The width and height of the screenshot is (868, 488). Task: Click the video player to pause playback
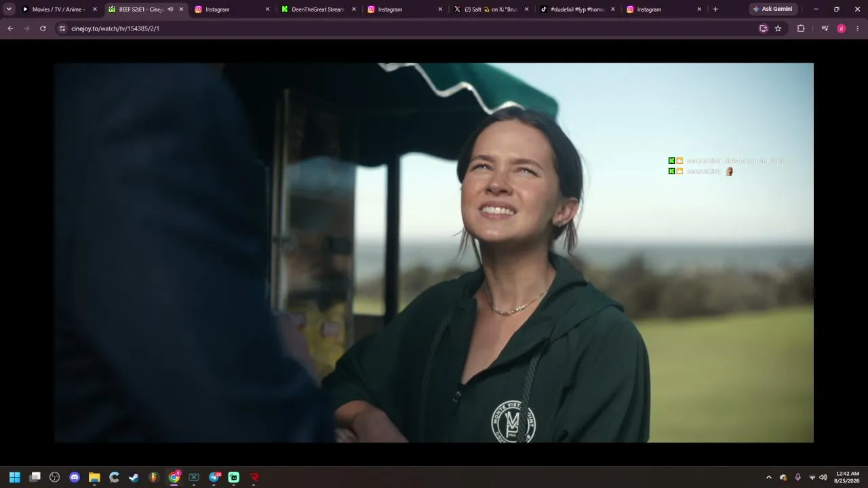[x=434, y=253]
